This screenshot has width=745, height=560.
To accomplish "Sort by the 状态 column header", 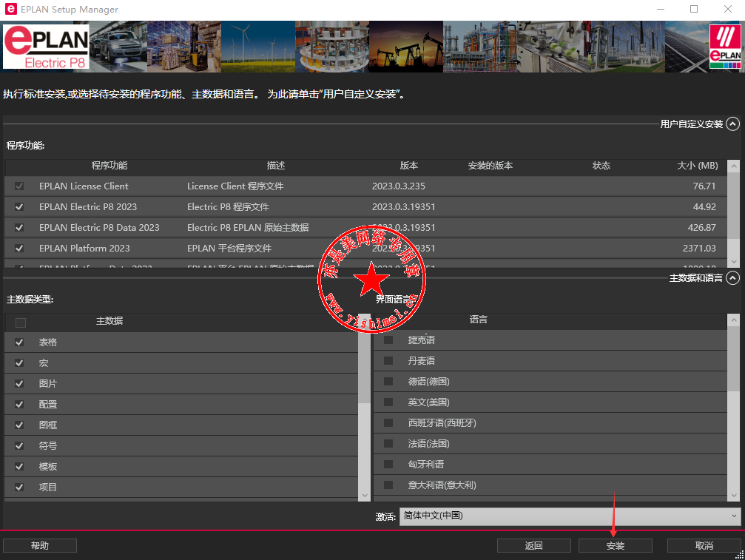I will point(601,166).
